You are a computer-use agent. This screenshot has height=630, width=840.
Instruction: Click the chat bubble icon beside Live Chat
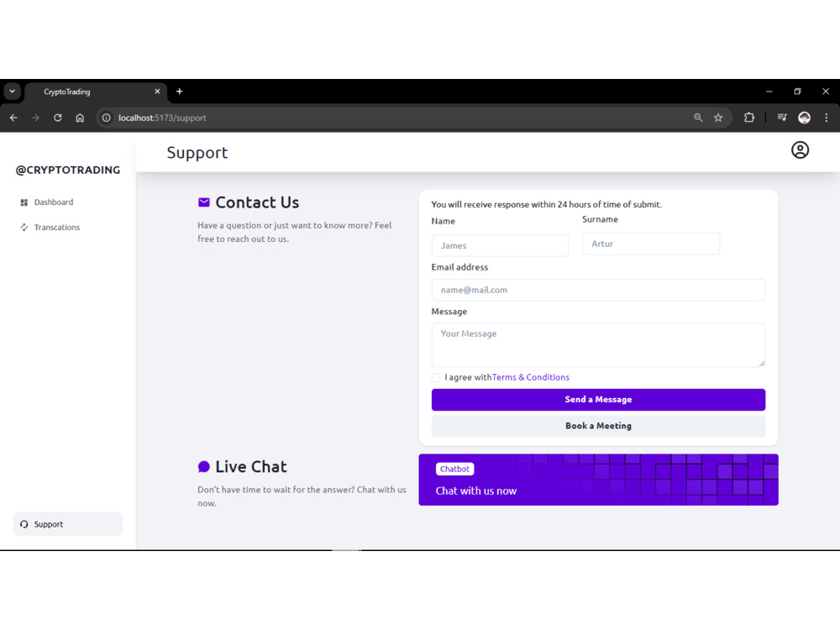point(203,466)
